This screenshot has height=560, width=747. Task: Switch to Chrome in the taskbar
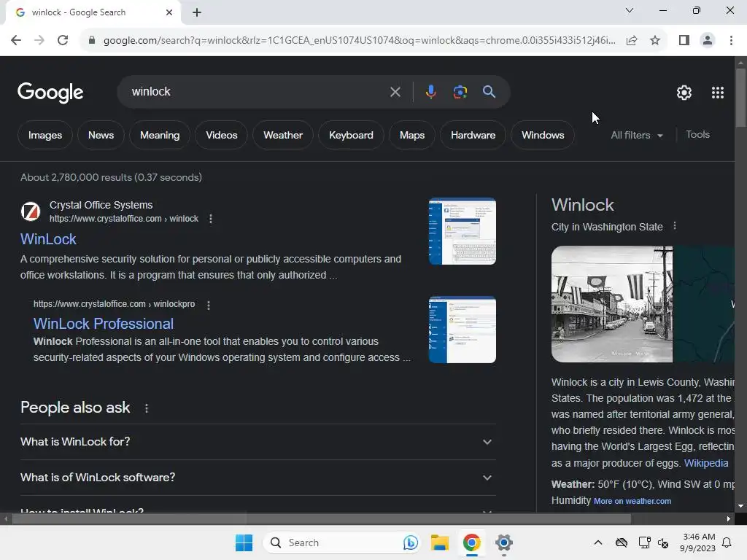pos(472,542)
